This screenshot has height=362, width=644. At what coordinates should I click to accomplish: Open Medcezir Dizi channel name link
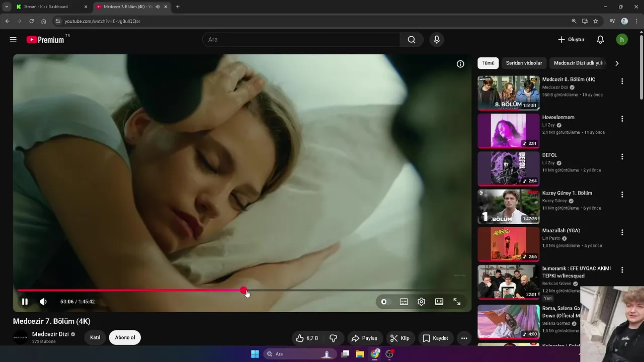coord(50,334)
